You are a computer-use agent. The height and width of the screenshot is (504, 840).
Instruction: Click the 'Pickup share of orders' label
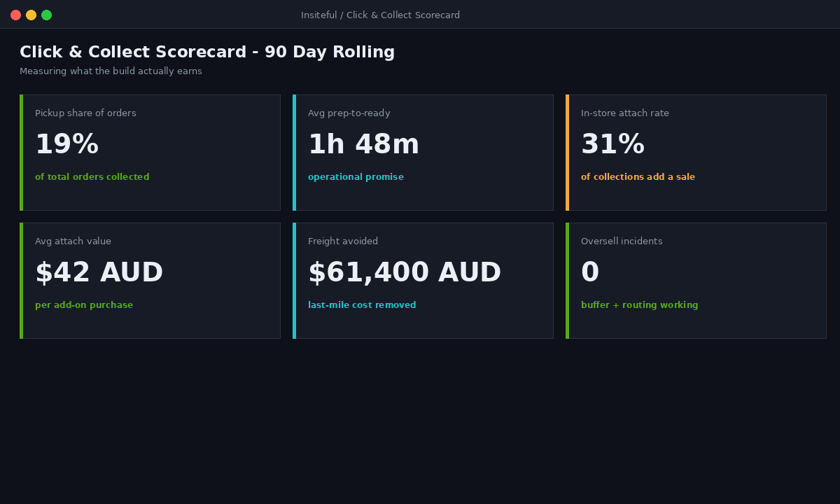(x=85, y=113)
